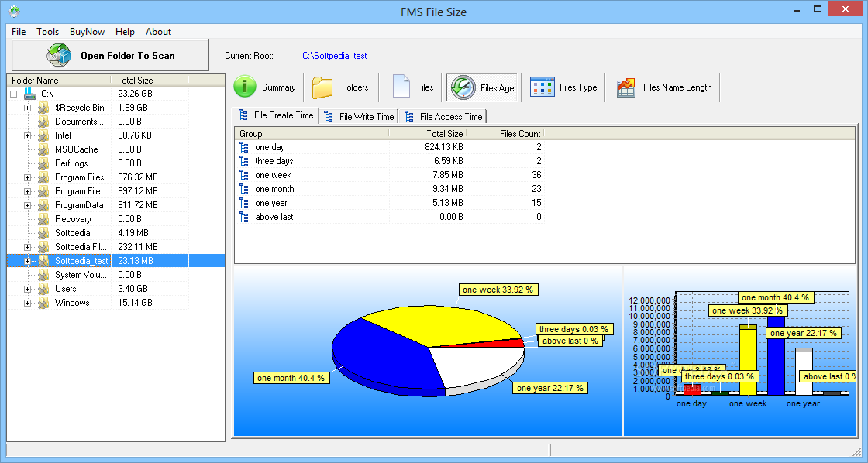This screenshot has height=463, width=868.
Task: Click the C:\ drive icon in tree
Action: point(30,94)
